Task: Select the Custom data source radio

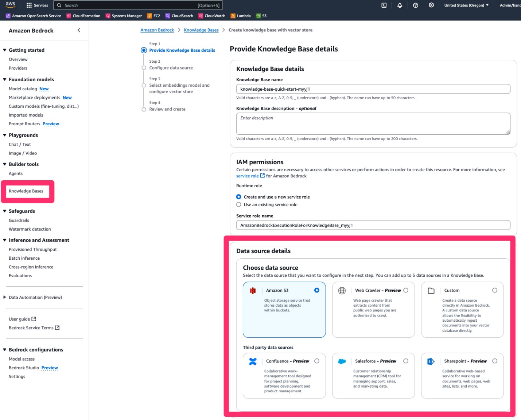Action: click(x=495, y=290)
